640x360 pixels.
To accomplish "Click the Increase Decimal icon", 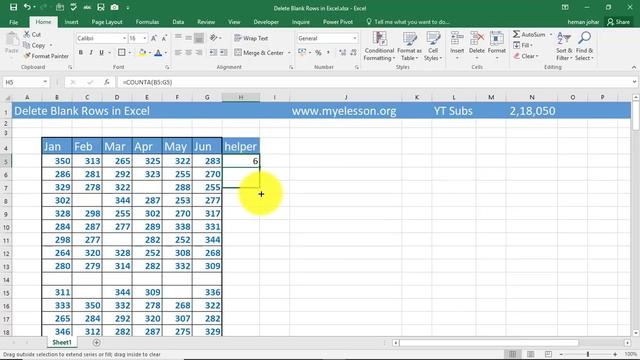I will point(343,53).
